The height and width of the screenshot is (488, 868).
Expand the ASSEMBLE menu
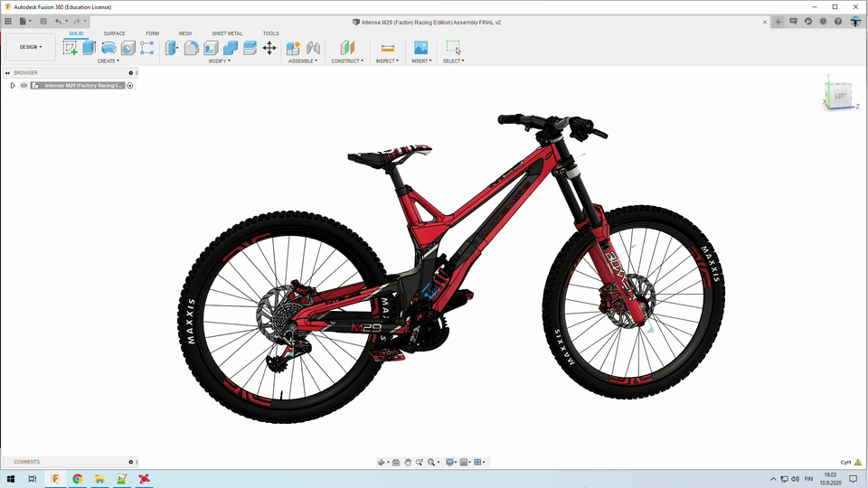(303, 61)
